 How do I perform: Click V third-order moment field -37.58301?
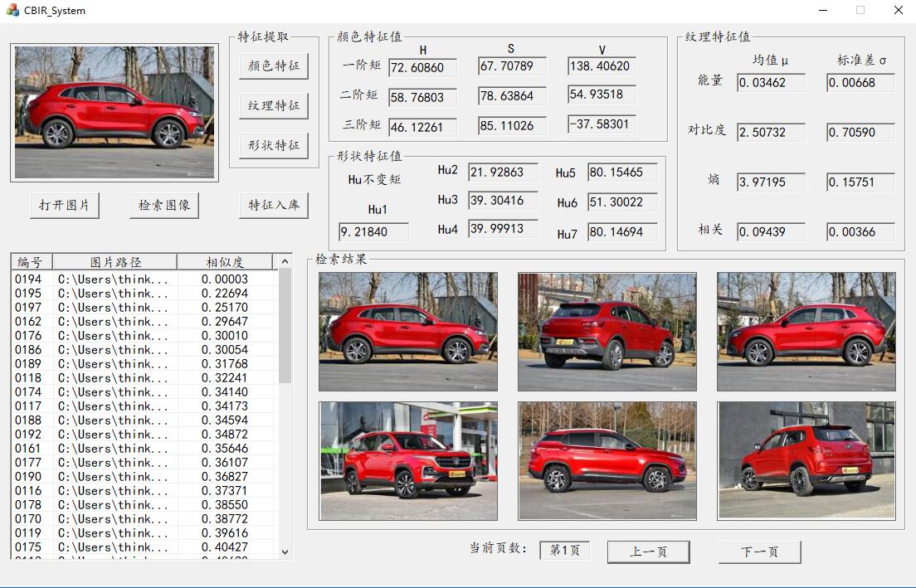pos(602,124)
